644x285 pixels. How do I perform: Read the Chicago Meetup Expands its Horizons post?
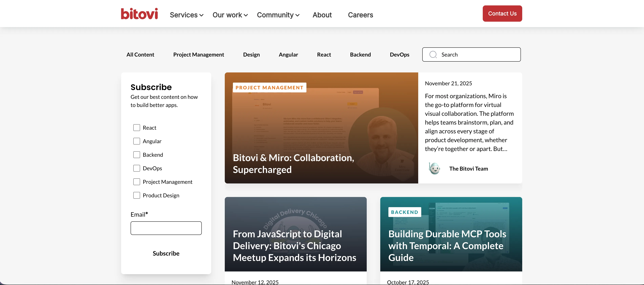(295, 246)
